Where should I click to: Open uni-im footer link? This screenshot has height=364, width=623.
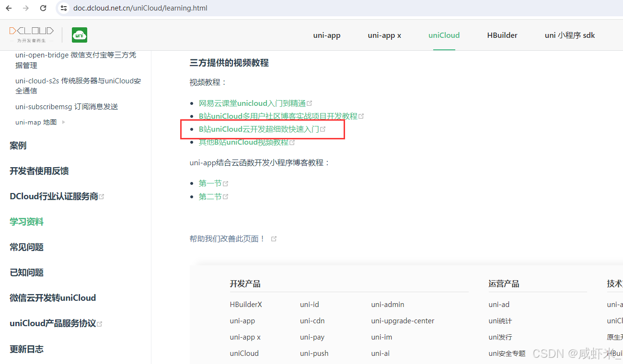click(x=381, y=337)
